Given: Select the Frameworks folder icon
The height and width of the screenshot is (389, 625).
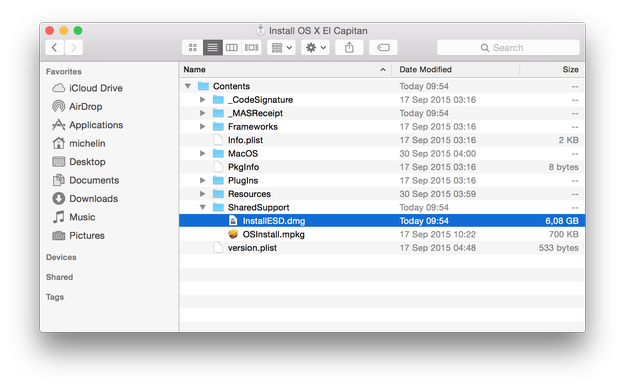Looking at the screenshot, I should coord(218,126).
